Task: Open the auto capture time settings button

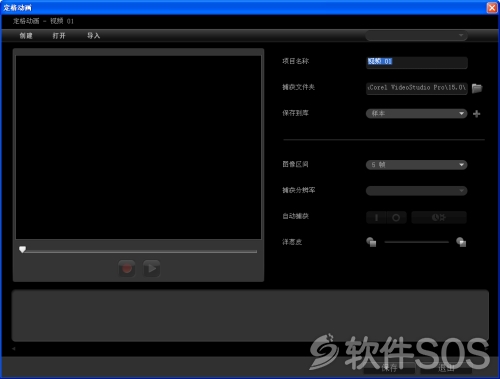Action: (x=439, y=218)
